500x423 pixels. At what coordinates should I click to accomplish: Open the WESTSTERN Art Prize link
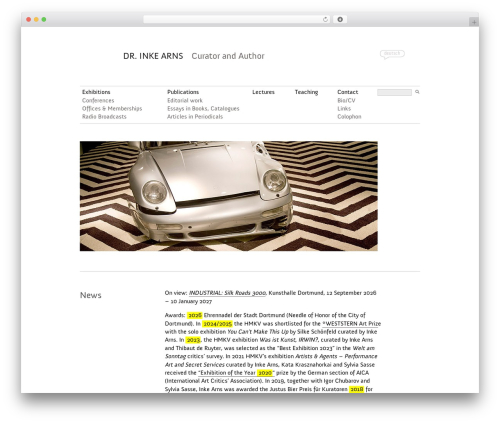(x=352, y=324)
